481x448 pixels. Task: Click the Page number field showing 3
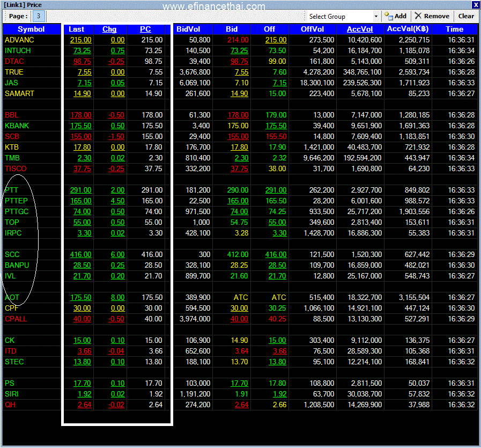point(39,16)
